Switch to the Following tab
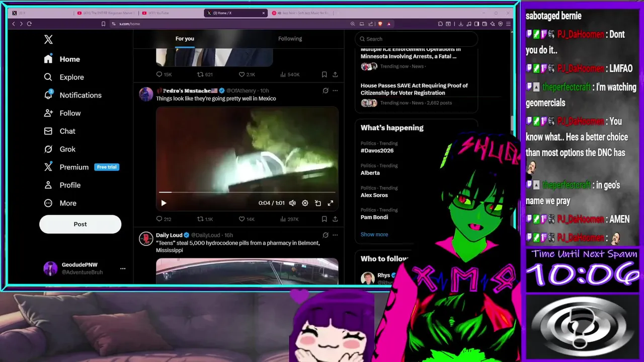The width and height of the screenshot is (644, 362). 290,39
